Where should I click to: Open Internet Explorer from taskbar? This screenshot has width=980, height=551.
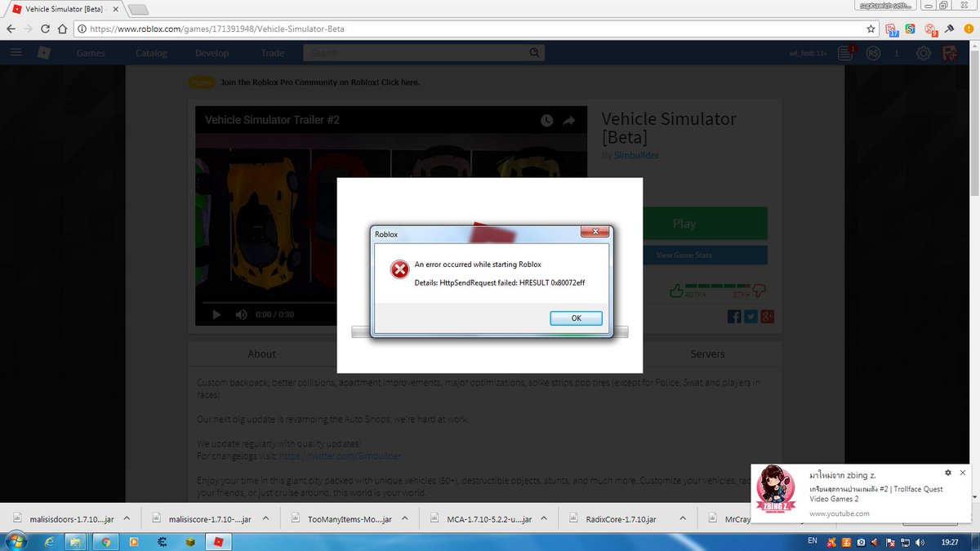click(50, 541)
